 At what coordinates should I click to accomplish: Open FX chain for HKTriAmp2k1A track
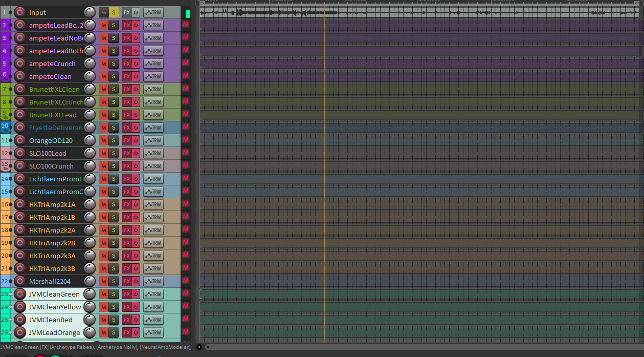coord(126,204)
